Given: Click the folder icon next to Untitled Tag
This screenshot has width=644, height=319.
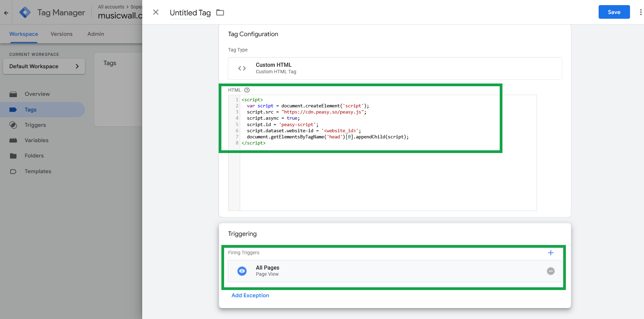Looking at the screenshot, I should point(220,12).
